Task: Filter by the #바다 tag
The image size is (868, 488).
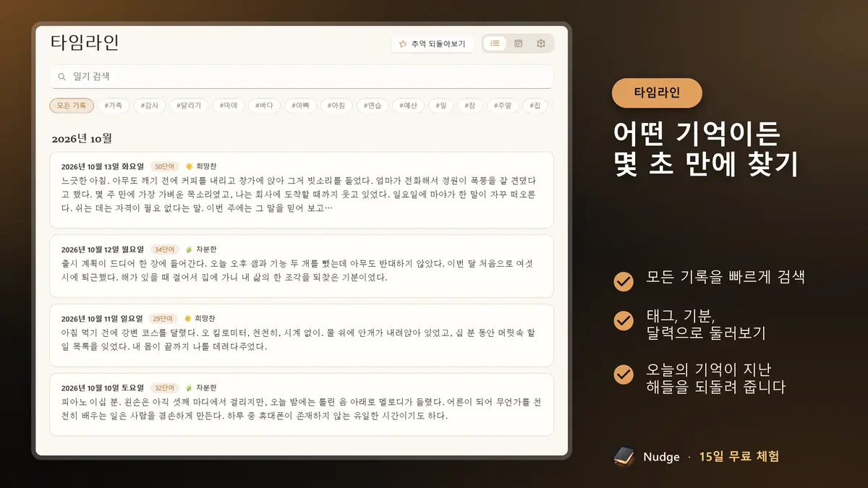Action: (264, 106)
